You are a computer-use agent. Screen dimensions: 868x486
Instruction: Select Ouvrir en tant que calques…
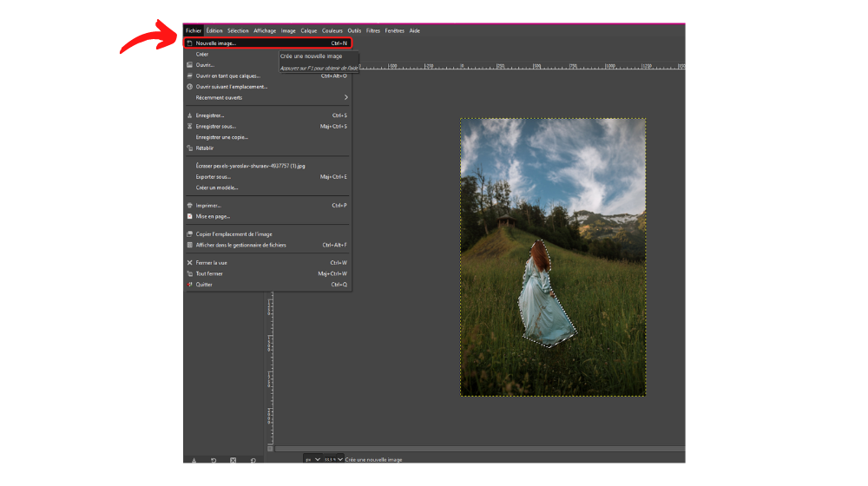(x=267, y=76)
